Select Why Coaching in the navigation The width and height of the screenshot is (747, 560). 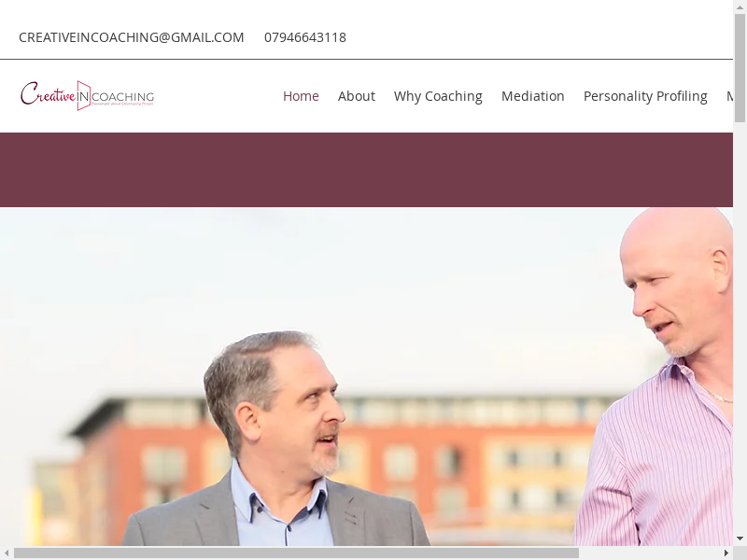[x=438, y=96]
